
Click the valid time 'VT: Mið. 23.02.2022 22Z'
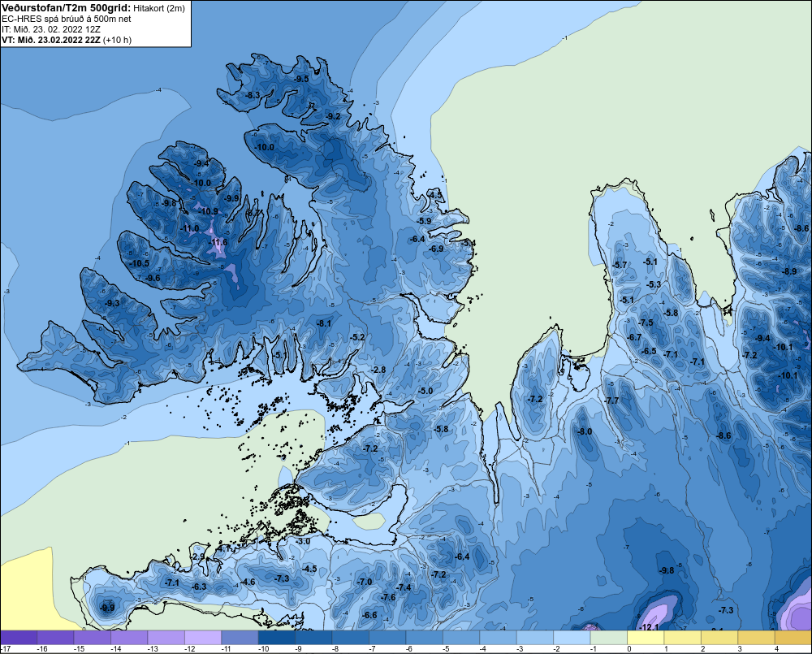tap(50, 40)
